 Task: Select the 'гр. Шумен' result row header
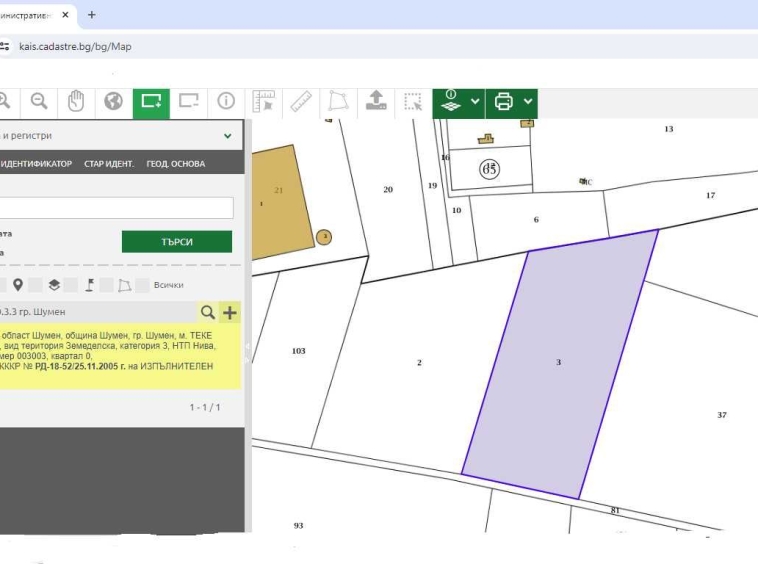pos(98,312)
